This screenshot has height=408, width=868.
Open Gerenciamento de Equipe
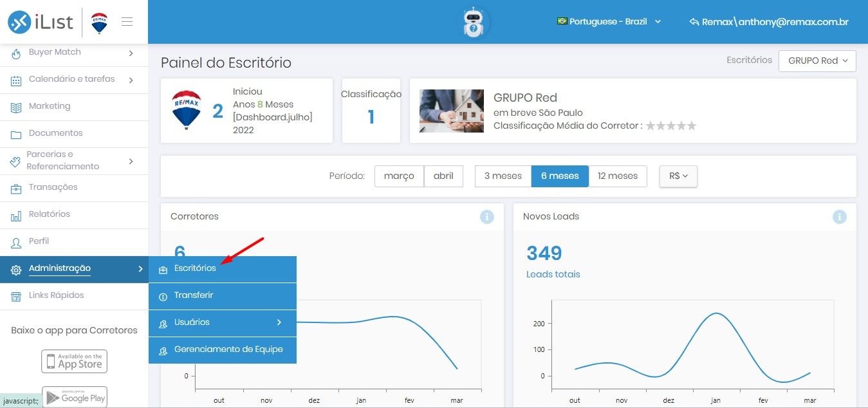point(223,350)
